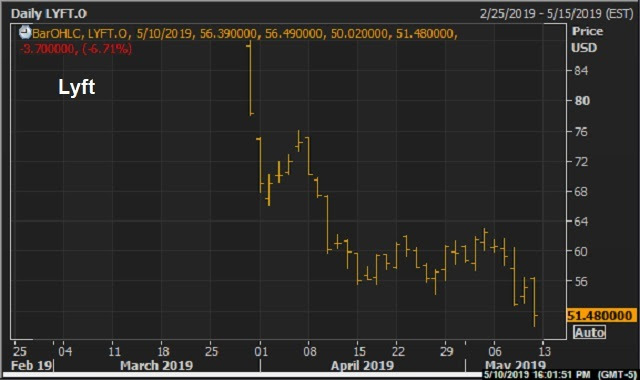Click the USD currency label
Viewport: 640px width, 380px height.
click(584, 48)
